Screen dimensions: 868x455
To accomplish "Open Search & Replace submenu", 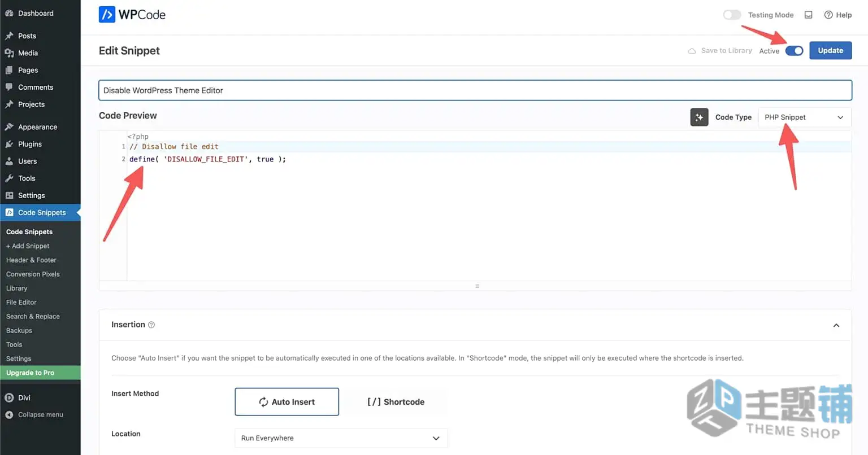I will pos(33,316).
